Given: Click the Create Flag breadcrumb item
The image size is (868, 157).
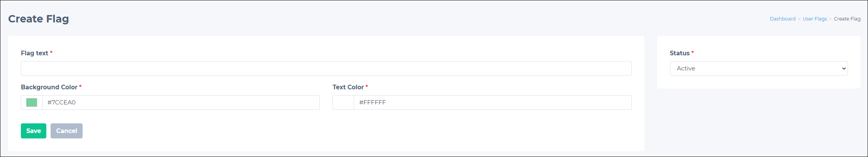Looking at the screenshot, I should (847, 19).
